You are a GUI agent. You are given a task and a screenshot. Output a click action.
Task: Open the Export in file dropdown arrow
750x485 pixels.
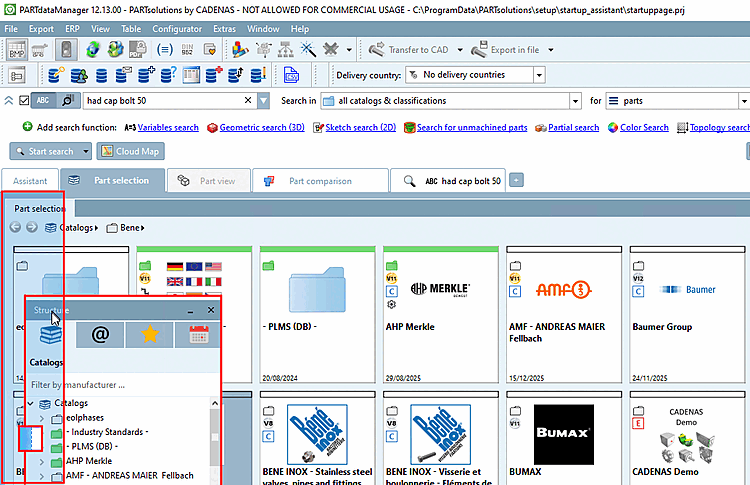tap(551, 50)
